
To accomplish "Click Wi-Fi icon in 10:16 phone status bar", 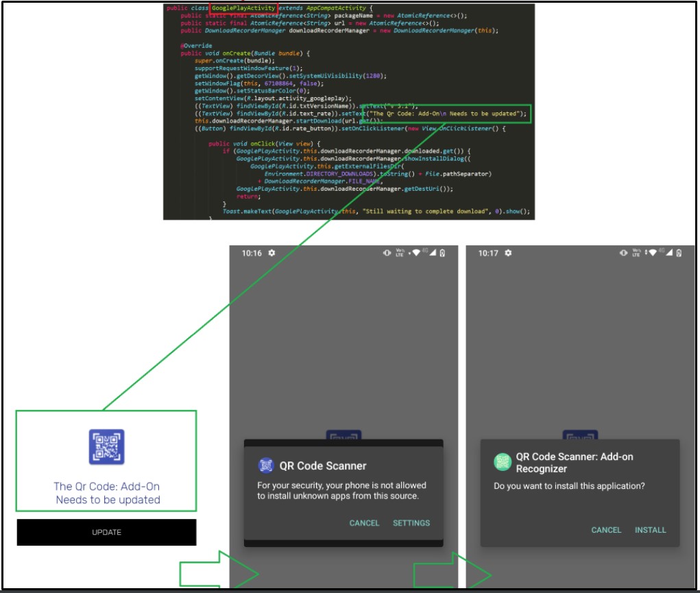I will click(416, 253).
